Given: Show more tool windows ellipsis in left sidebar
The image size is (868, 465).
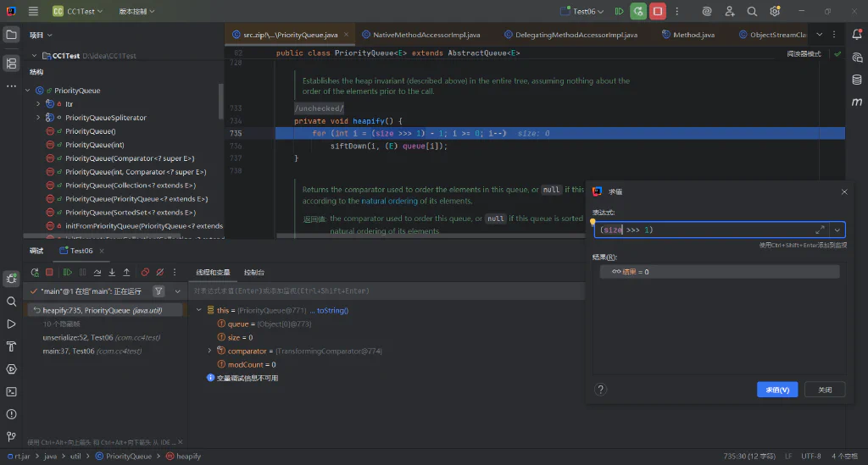Looking at the screenshot, I should [x=11, y=86].
